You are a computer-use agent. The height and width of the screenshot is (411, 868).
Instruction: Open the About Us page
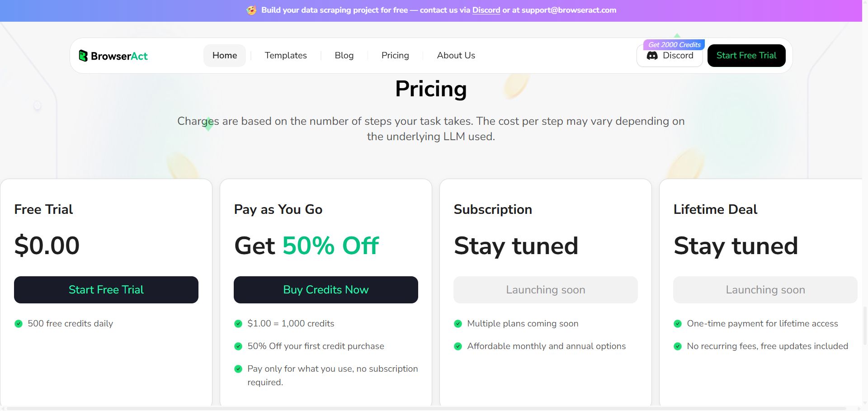456,56
